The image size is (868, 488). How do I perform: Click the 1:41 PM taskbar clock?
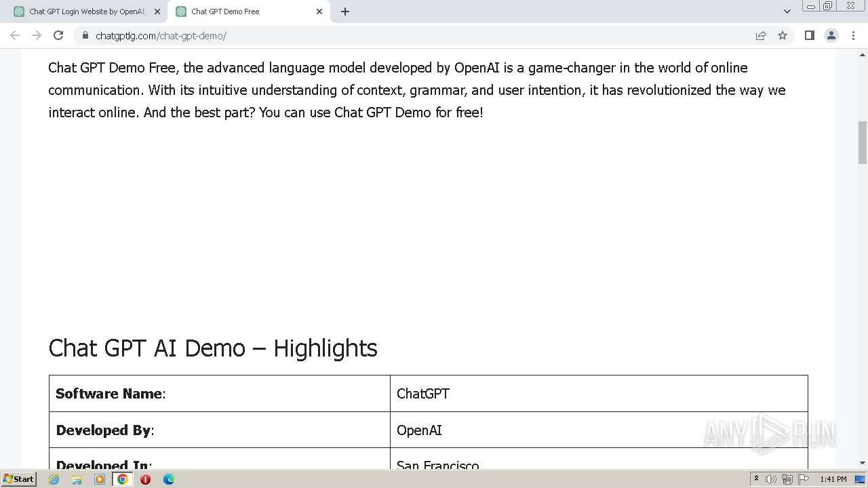tap(833, 479)
